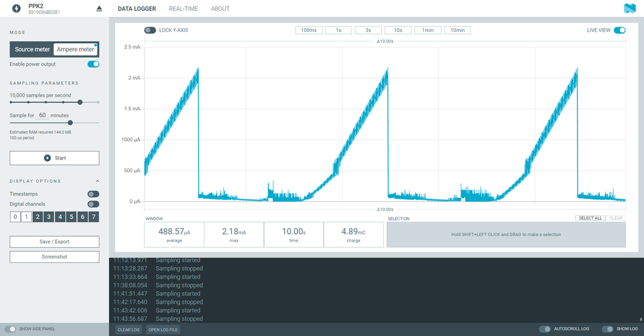Click the 4.89 mC charge value
Viewport: 644px width, 336px height.
(353, 232)
